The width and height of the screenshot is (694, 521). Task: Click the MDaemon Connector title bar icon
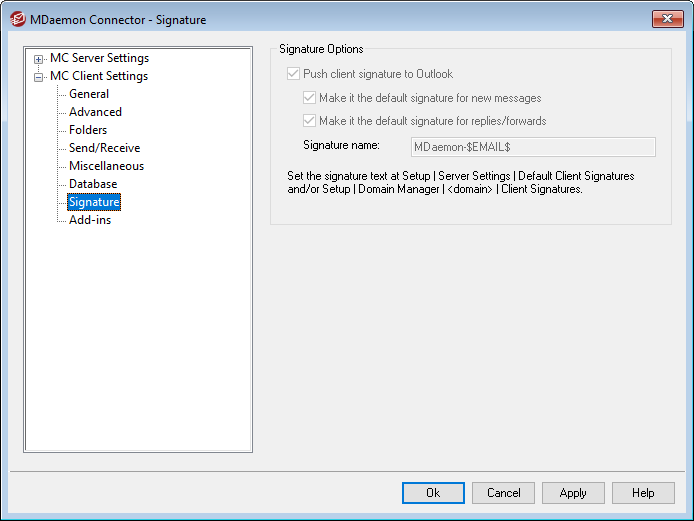pos(15,18)
